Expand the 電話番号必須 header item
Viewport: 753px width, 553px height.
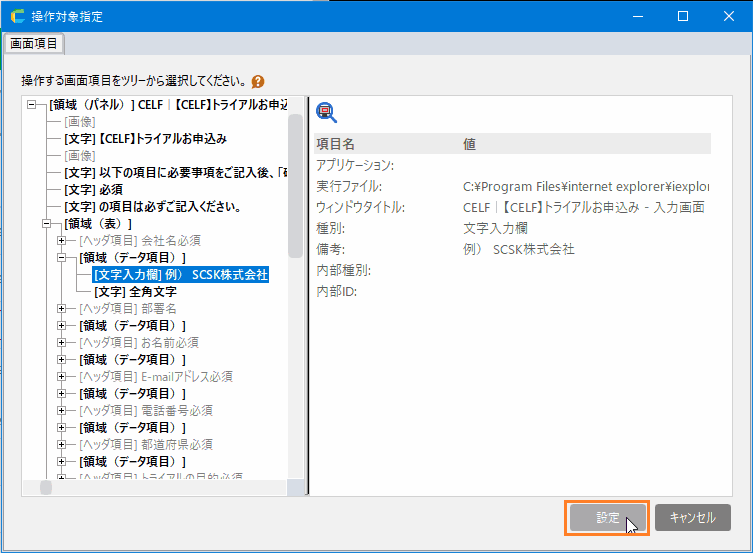(x=62, y=411)
